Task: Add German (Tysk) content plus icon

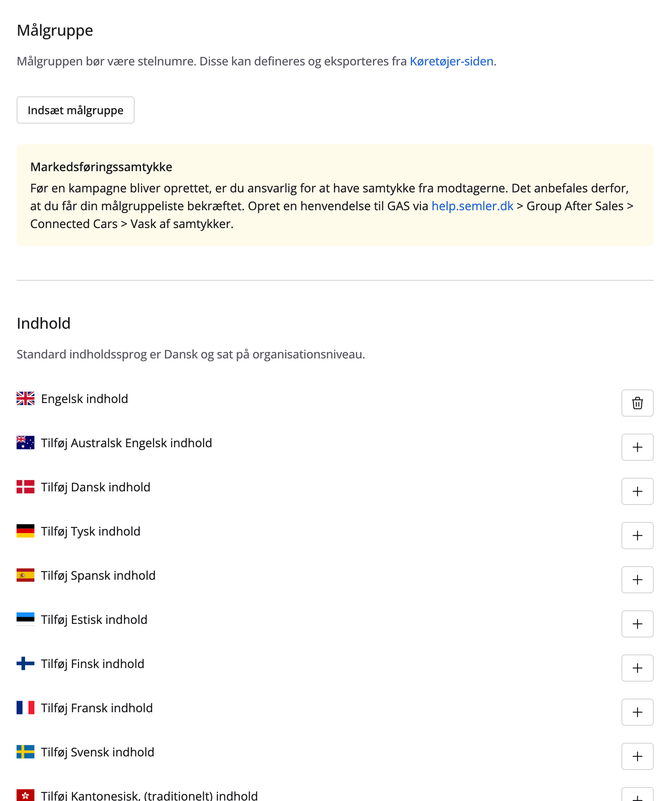Action: point(637,536)
